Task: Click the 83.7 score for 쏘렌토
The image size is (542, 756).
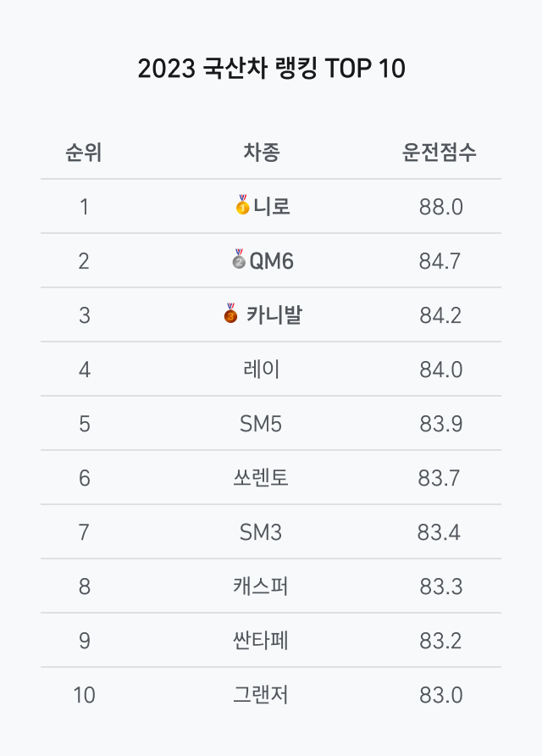Action: coord(440,478)
